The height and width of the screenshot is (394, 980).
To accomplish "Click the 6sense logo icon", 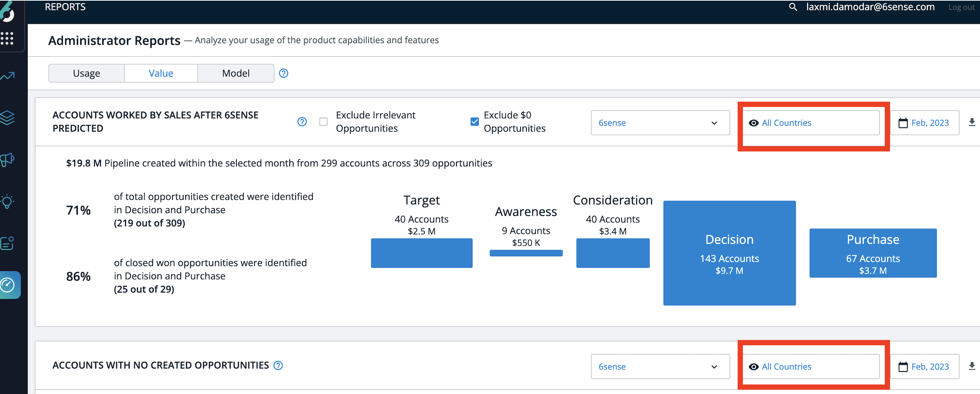I will coord(7,11).
